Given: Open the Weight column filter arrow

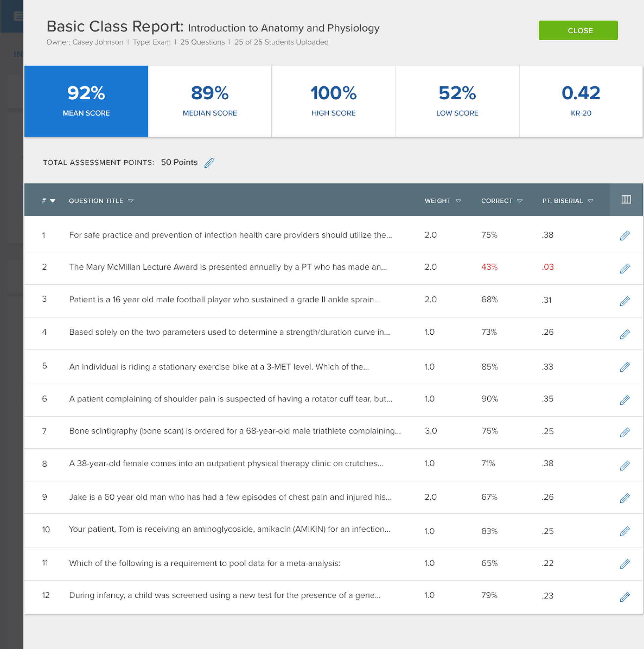Looking at the screenshot, I should [x=458, y=201].
